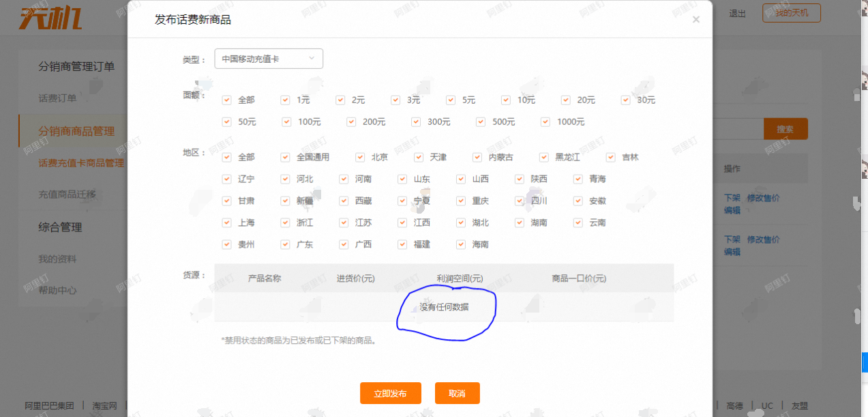868x417 pixels.
Task: Toggle the 200元 denomination checkbox
Action: [351, 121]
